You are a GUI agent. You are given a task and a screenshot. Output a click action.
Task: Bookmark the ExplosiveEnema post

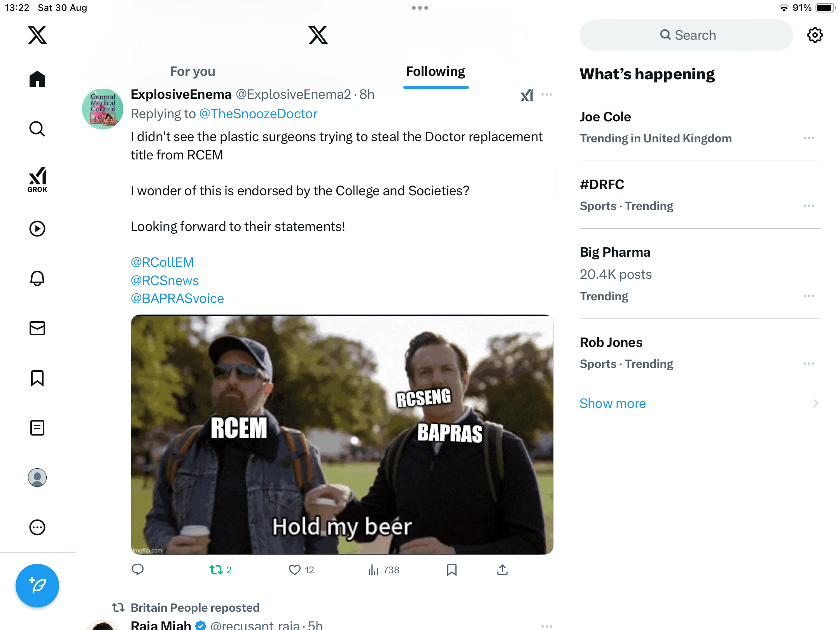tap(452, 570)
